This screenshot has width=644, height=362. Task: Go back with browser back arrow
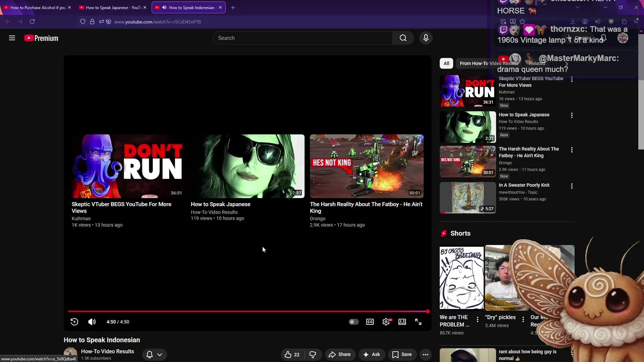pos(8,22)
